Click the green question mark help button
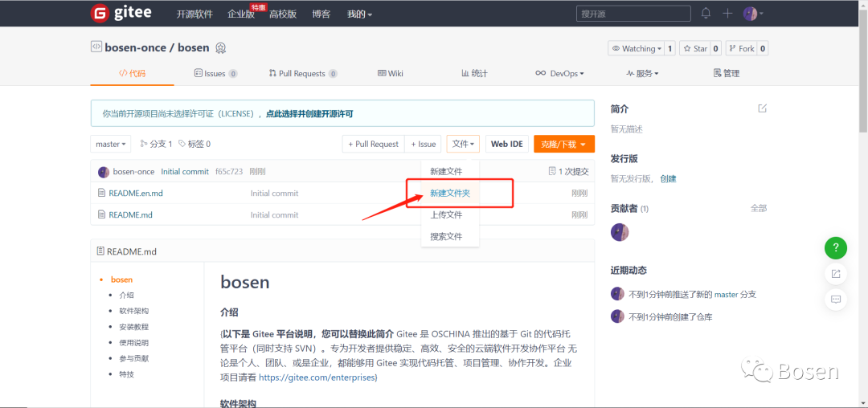868x408 pixels. pos(836,248)
